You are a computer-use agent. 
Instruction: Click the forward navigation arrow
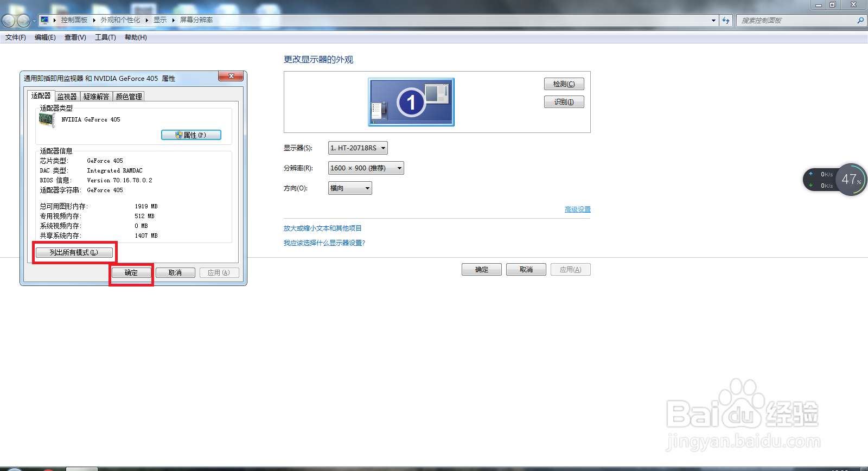23,21
